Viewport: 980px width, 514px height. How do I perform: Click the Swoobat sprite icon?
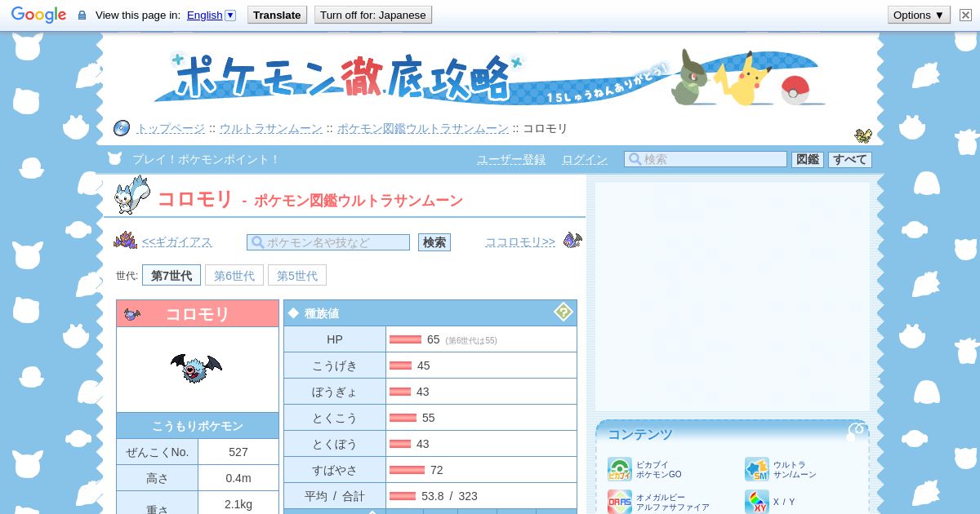pos(572,241)
